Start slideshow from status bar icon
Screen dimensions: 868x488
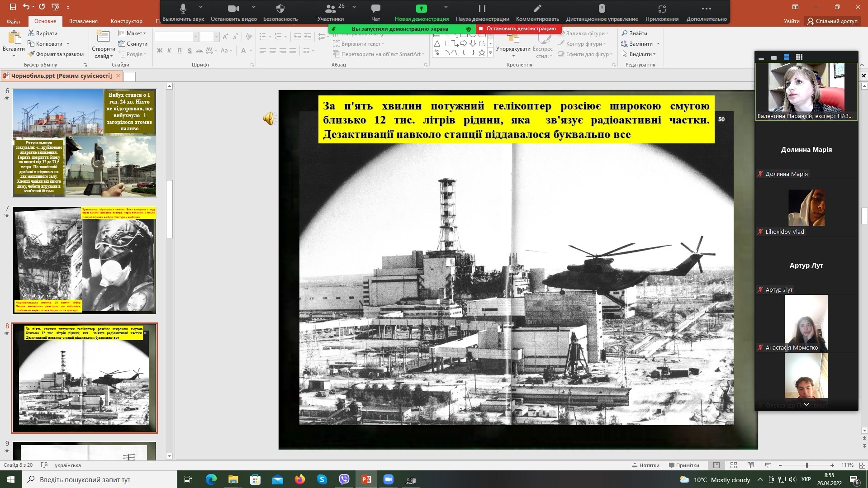(768, 465)
